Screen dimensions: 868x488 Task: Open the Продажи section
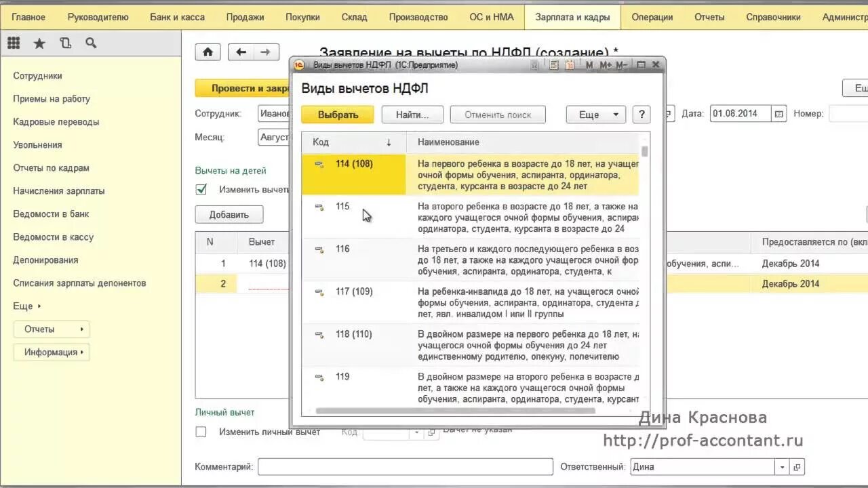[245, 18]
